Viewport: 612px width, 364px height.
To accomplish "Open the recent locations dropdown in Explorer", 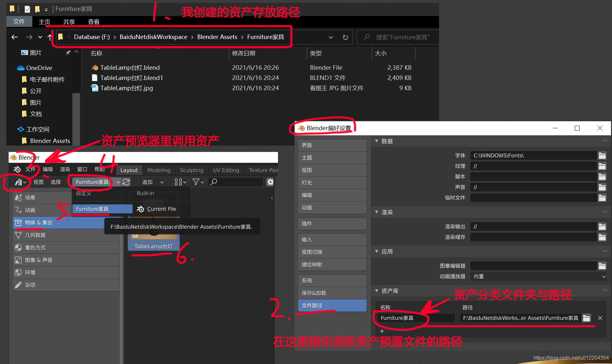I will (40, 37).
